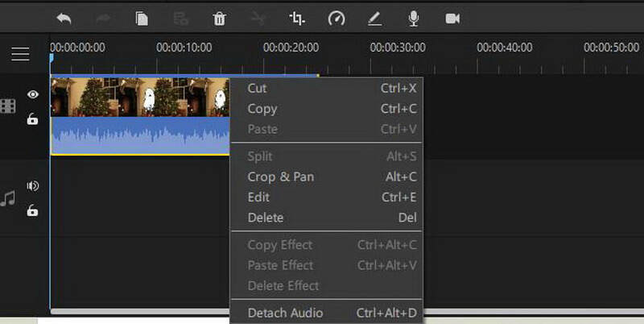This screenshot has height=324, width=644.
Task: Mute the audio track speaker icon
Action: point(33,186)
